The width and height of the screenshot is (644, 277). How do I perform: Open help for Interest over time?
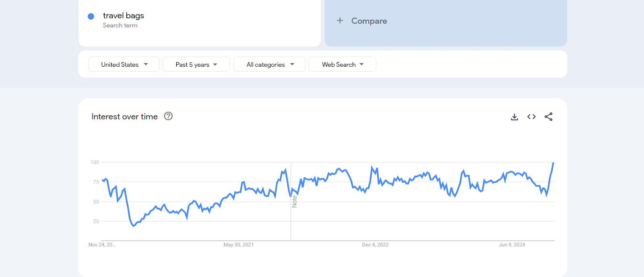point(168,116)
